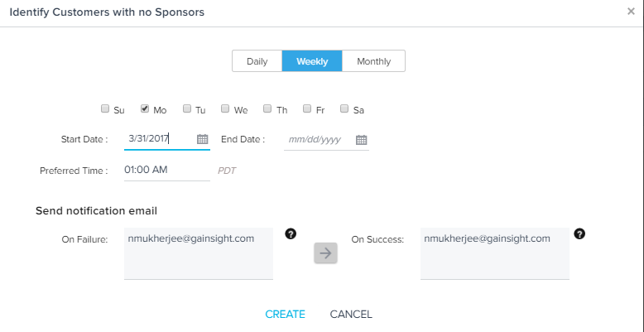Viewport: 644px width, 332px height.
Task: Check the Fr day checkbox
Action: (307, 108)
